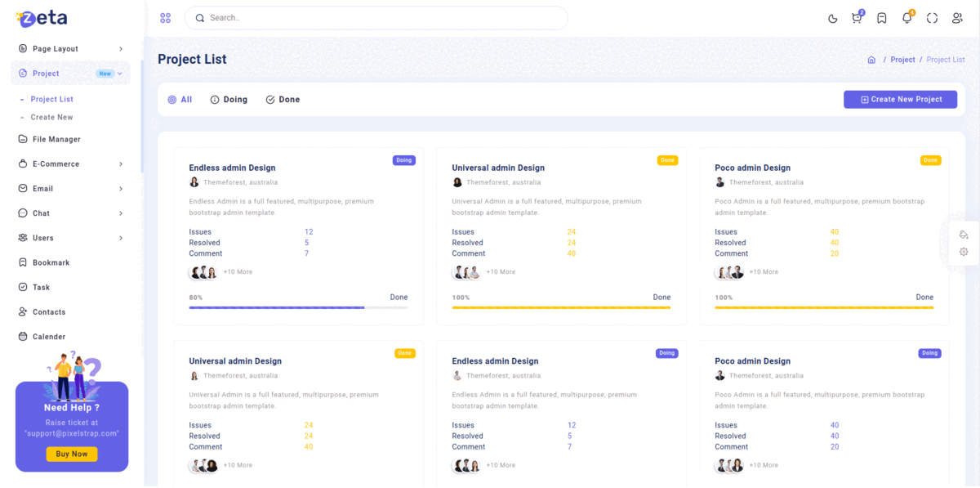This screenshot has height=488, width=980.
Task: Open File Manager in sidebar
Action: coord(56,139)
